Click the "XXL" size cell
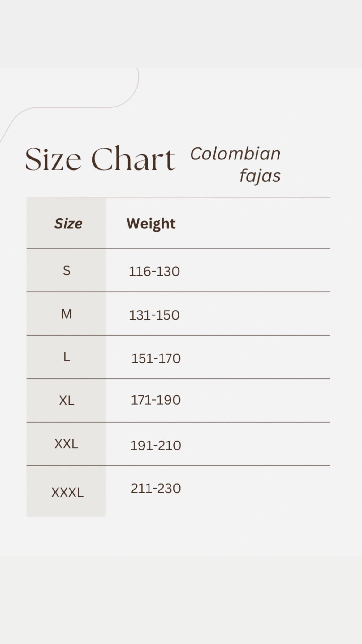Image resolution: width=362 pixels, height=644 pixels. coord(66,444)
